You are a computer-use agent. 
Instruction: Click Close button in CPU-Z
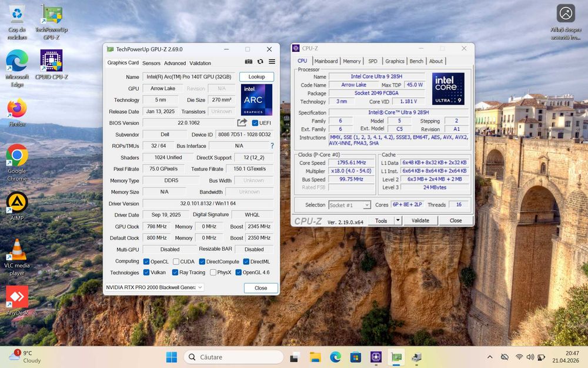456,220
